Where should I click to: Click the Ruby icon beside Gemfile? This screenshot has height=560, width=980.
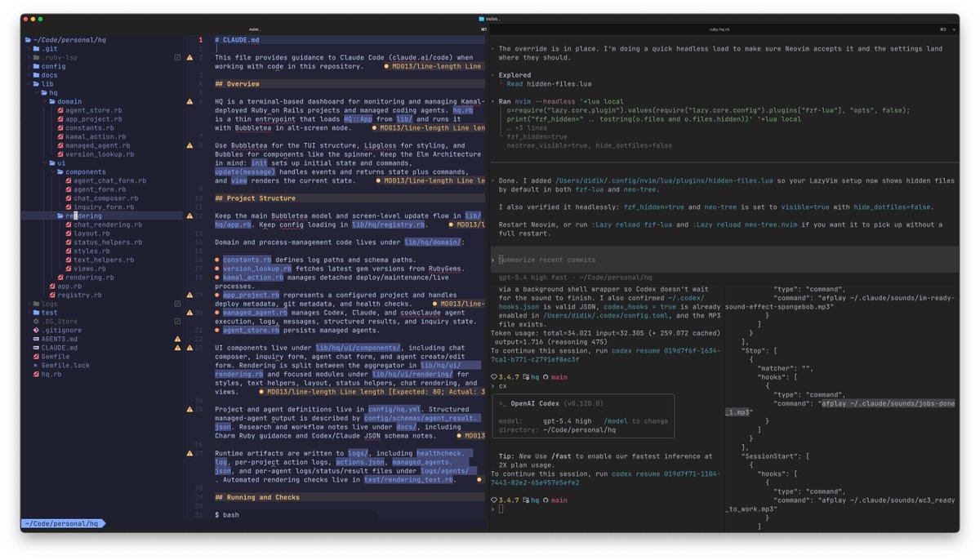pos(36,357)
